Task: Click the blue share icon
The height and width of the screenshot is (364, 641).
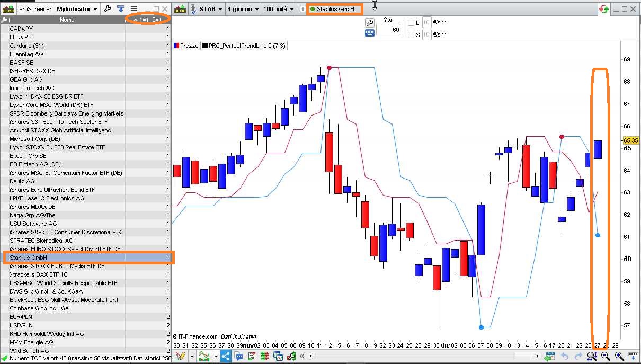Action: [226, 356]
